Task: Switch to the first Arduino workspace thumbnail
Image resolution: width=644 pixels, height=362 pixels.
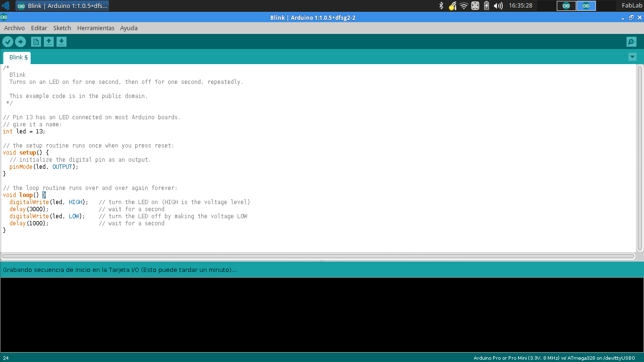Action: tap(566, 6)
